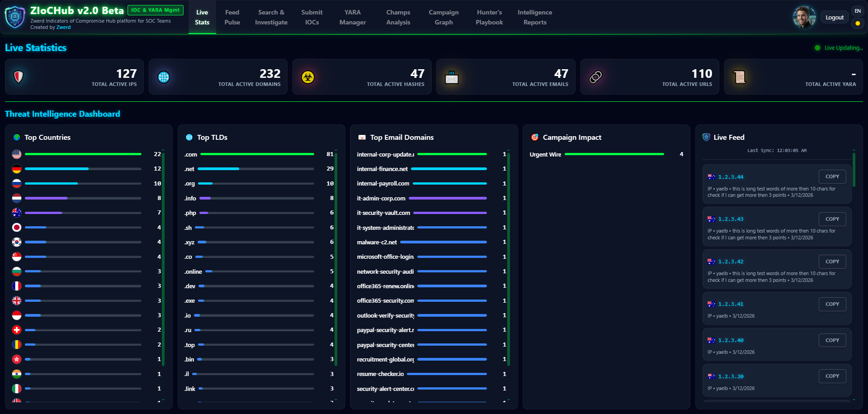The image size is (868, 414).
Task: Click the ZIoCHub shield logo
Action: click(x=15, y=17)
